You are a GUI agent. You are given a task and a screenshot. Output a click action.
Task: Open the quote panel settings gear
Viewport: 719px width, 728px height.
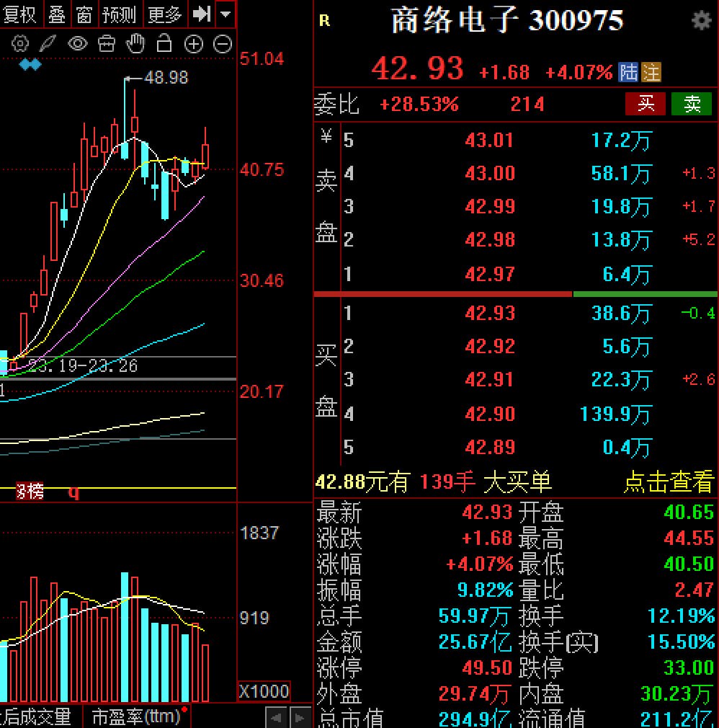(702, 20)
